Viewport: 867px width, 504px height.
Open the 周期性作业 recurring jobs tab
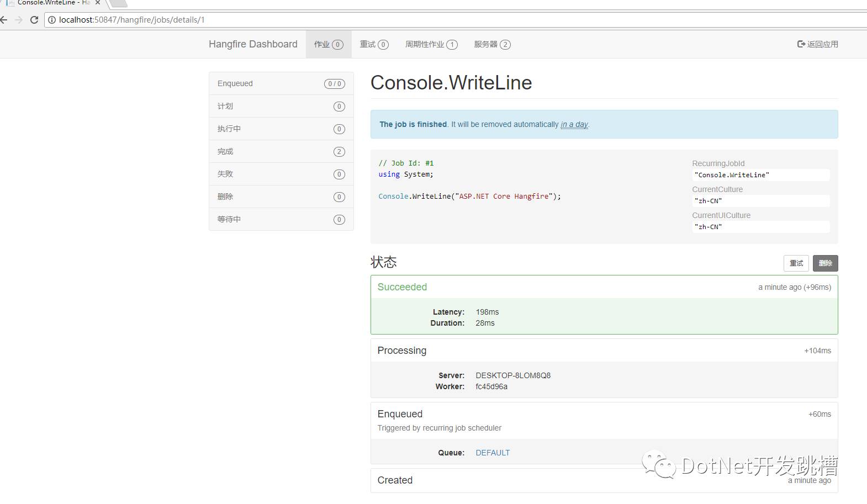(x=431, y=44)
